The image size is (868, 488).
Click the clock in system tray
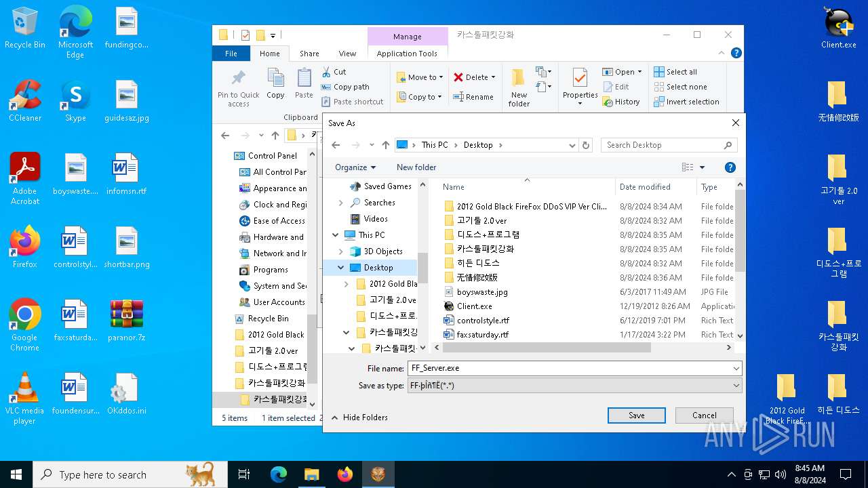[x=809, y=474]
